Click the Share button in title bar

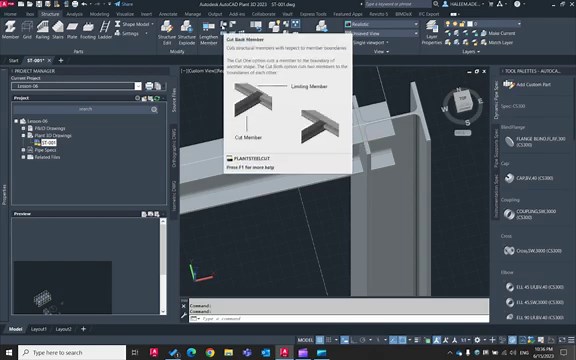124,4
